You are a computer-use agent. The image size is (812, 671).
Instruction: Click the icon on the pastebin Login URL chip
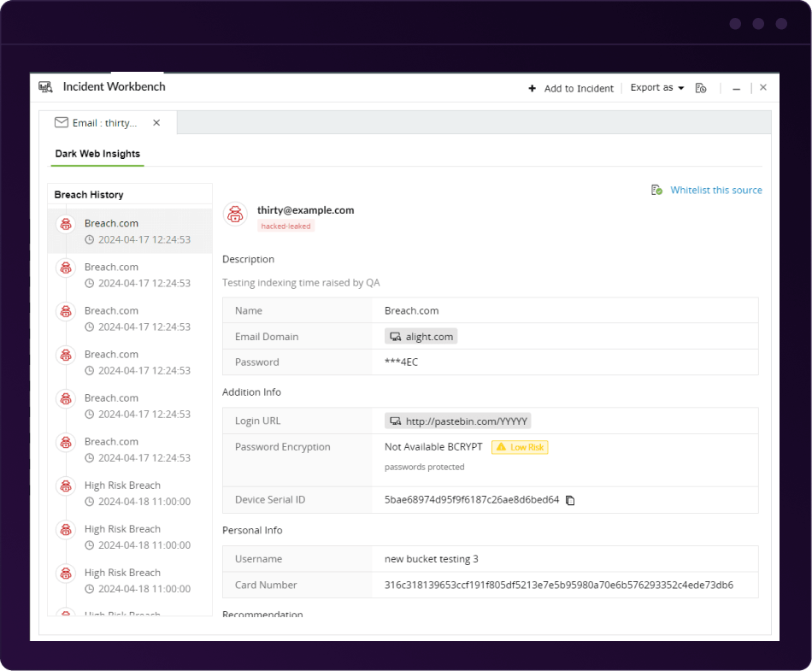[x=395, y=421]
